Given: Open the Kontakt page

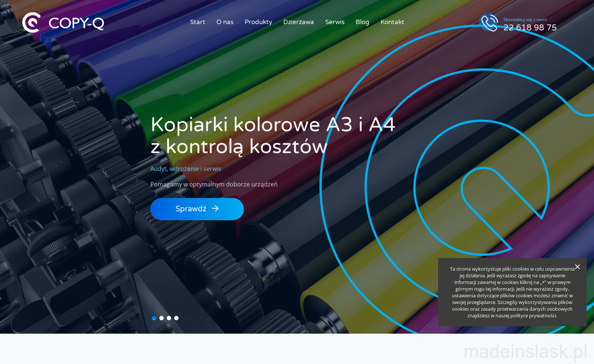Looking at the screenshot, I should 392,22.
